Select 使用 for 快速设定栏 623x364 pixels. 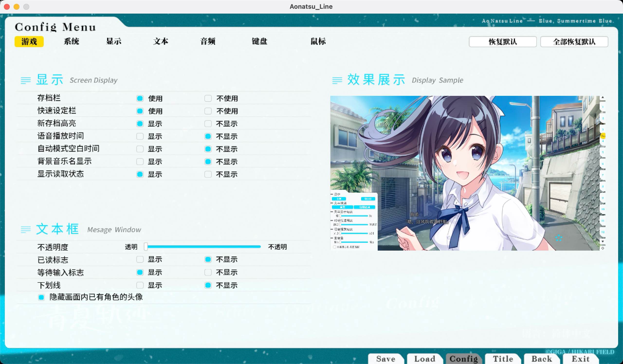coord(140,111)
